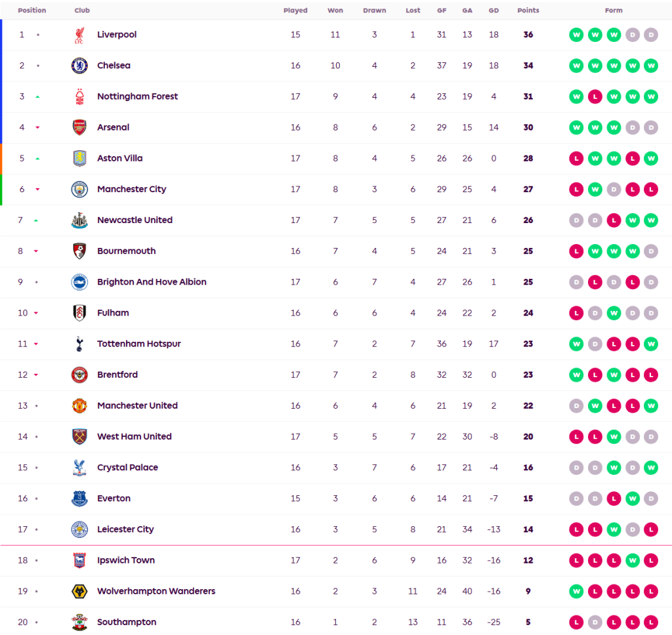This screenshot has width=672, height=635.
Task: Click Chelsea's last green W form circle
Action: pos(651,66)
